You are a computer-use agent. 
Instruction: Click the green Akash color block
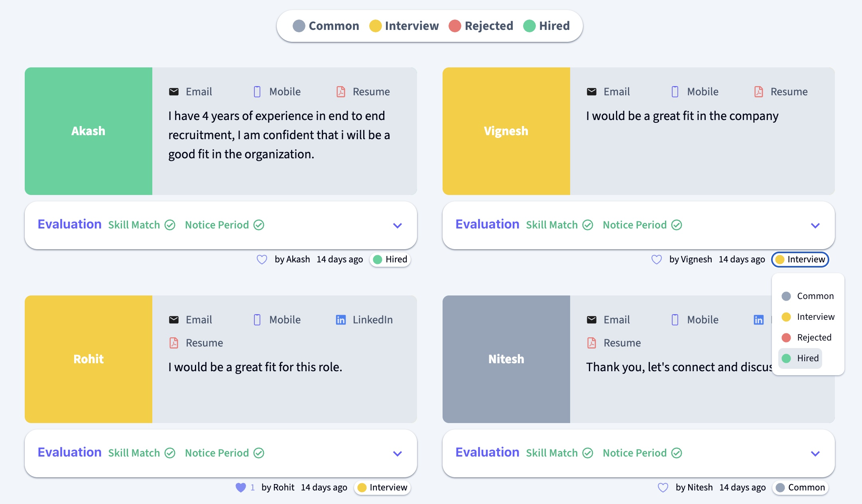(89, 131)
